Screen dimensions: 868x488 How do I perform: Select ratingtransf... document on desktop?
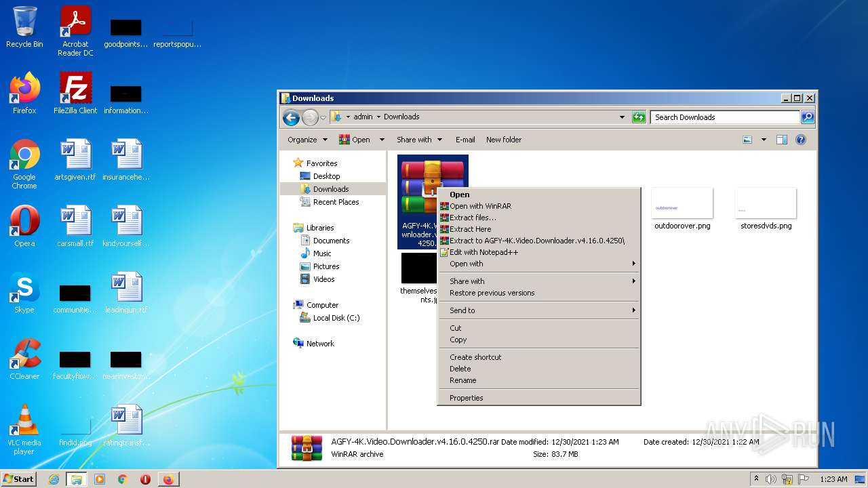click(126, 426)
